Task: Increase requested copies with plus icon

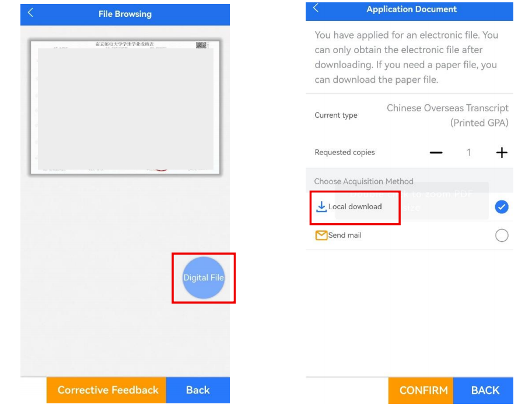Action: click(502, 153)
